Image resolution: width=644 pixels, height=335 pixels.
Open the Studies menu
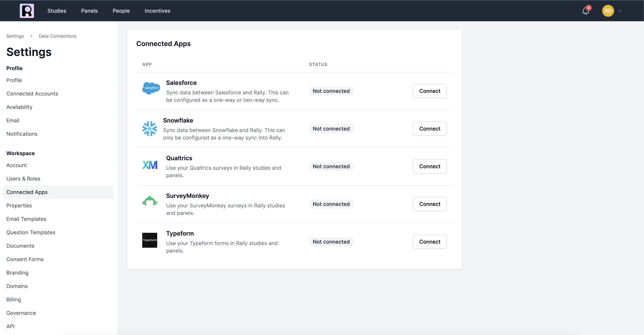click(x=57, y=11)
